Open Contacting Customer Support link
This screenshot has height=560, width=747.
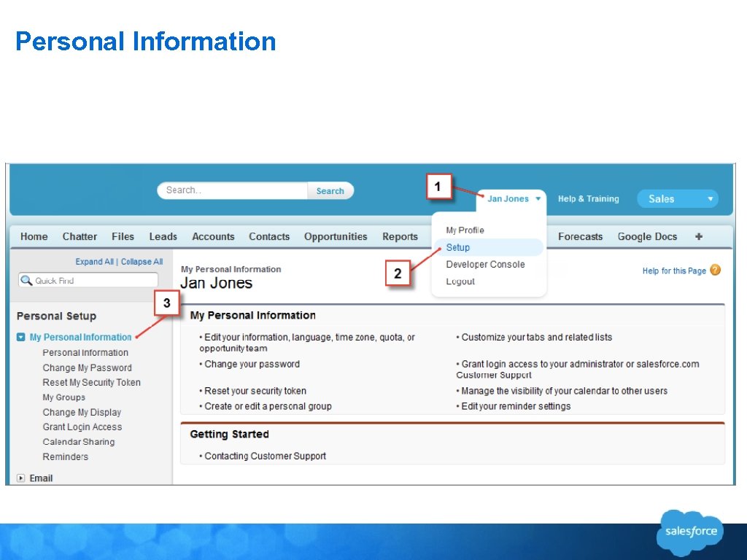pos(266,456)
